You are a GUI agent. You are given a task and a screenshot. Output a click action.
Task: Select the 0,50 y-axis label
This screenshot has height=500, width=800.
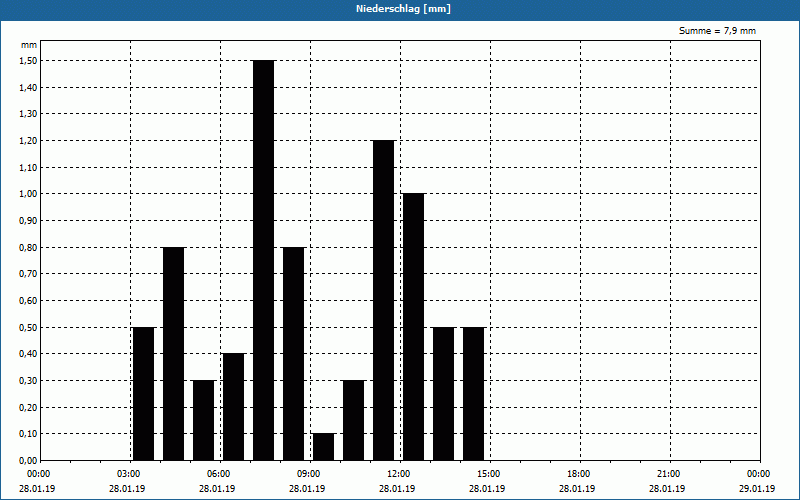point(28,327)
